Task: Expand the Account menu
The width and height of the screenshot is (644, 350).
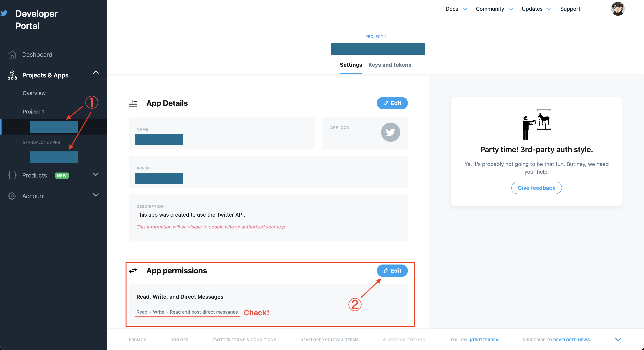Action: (96, 195)
